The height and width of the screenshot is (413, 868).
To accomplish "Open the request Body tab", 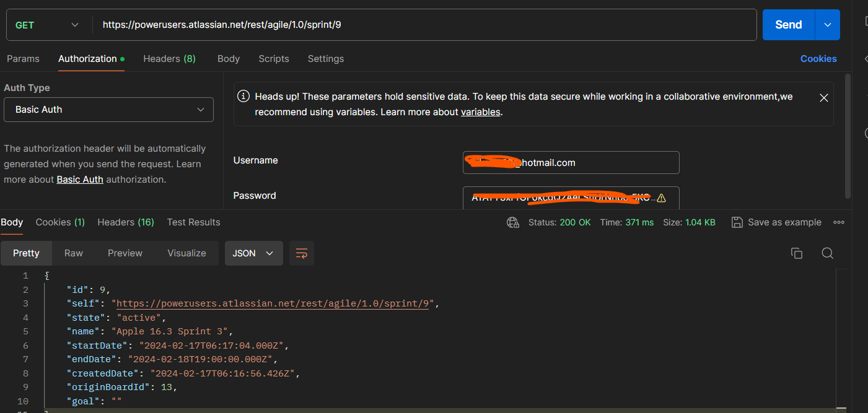I will tap(229, 59).
